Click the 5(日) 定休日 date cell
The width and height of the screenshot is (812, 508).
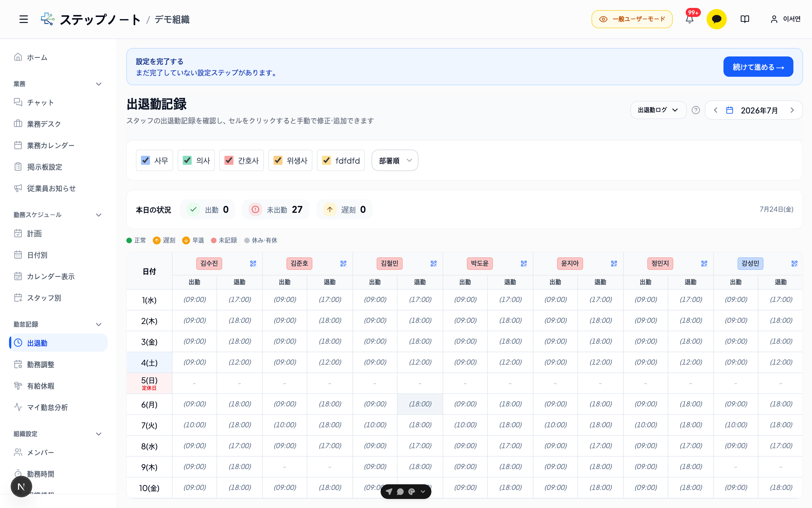coord(149,383)
